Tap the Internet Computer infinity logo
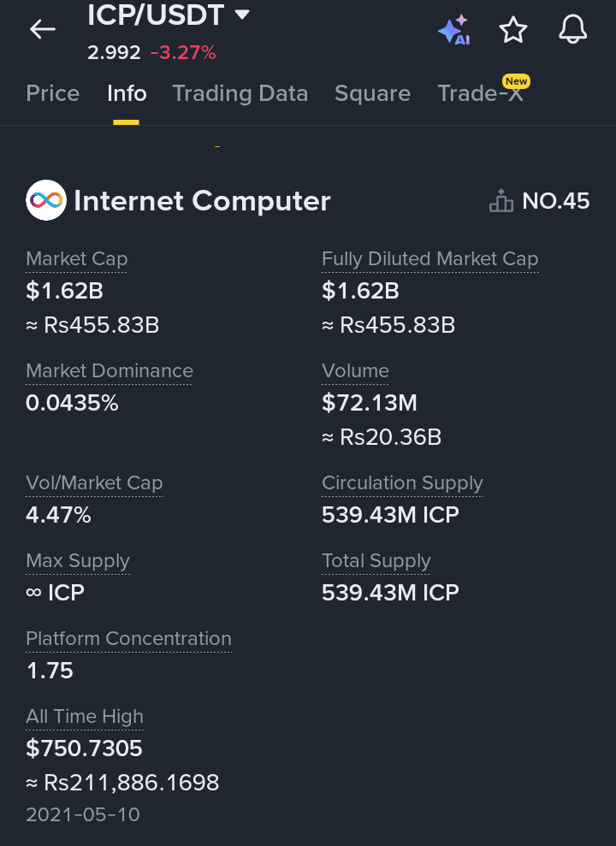 point(46,201)
